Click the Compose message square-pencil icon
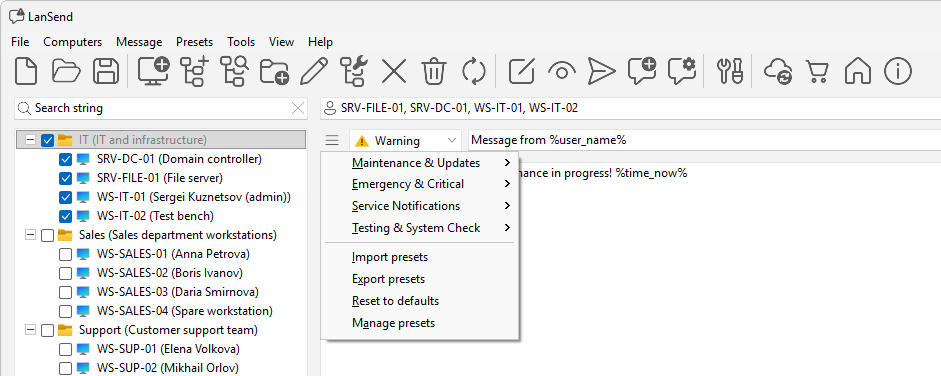The image size is (941, 376). (x=522, y=71)
